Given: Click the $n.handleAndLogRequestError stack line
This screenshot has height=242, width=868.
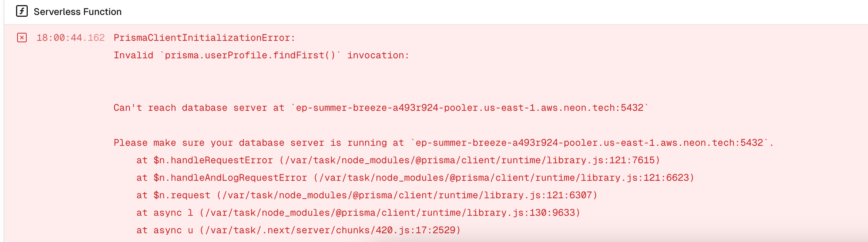Looking at the screenshot, I should [415, 177].
